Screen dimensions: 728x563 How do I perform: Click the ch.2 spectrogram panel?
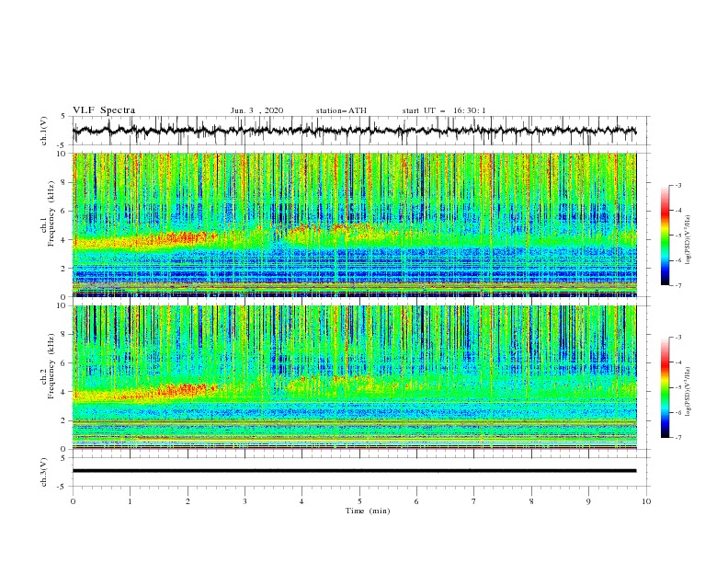click(x=355, y=377)
